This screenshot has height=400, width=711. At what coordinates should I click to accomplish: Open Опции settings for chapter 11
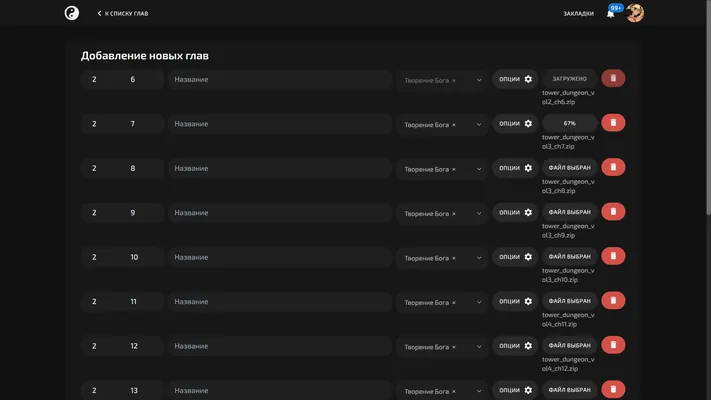(x=515, y=301)
